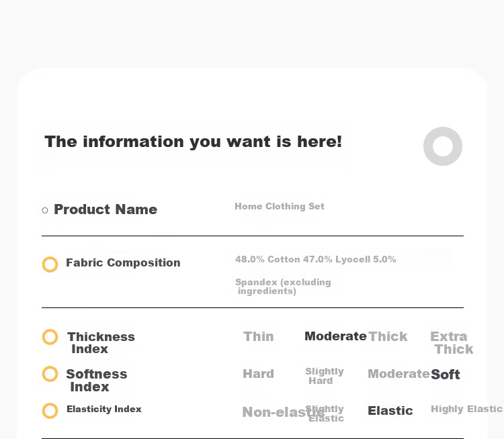Choose the Extra Thick option

452,342
